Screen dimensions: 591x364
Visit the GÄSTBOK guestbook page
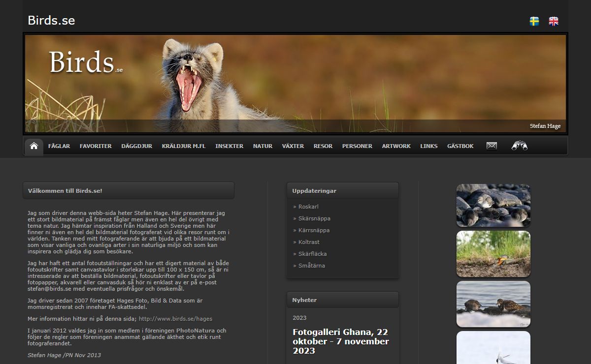460,146
